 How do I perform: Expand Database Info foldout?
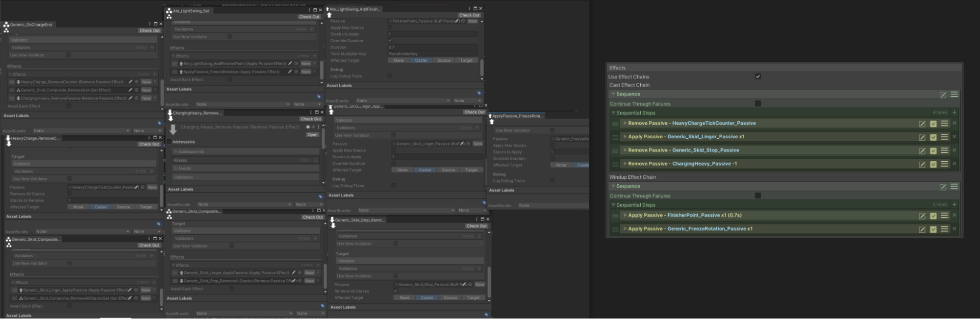pos(175,152)
